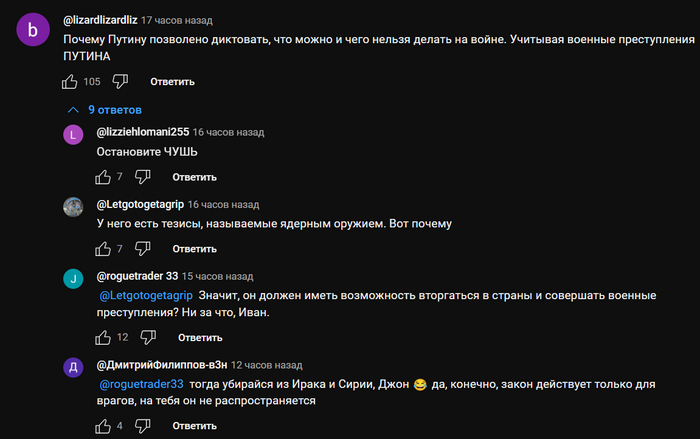
Task: Click "Ответить" under @lizziehlomani255's reply
Action: coord(194,177)
